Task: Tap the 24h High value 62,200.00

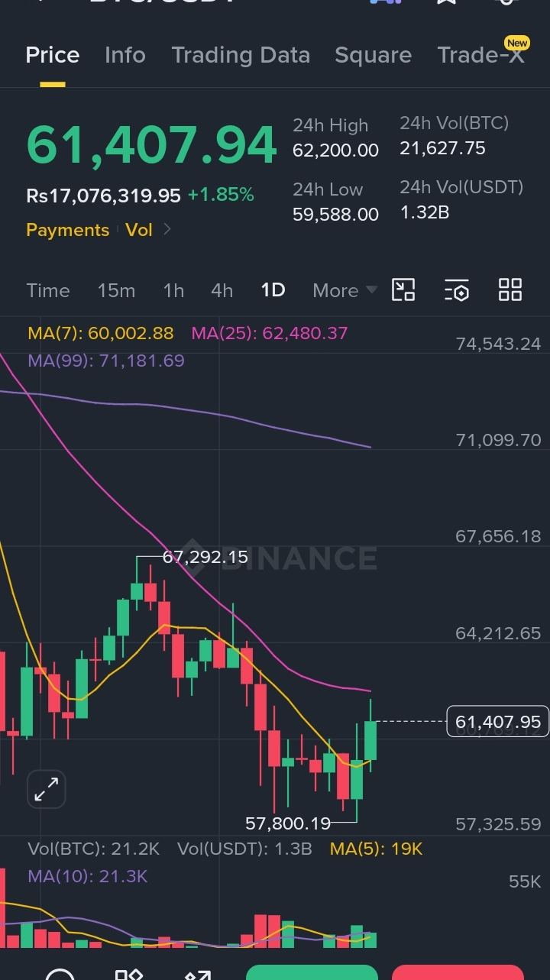Action: (335, 150)
